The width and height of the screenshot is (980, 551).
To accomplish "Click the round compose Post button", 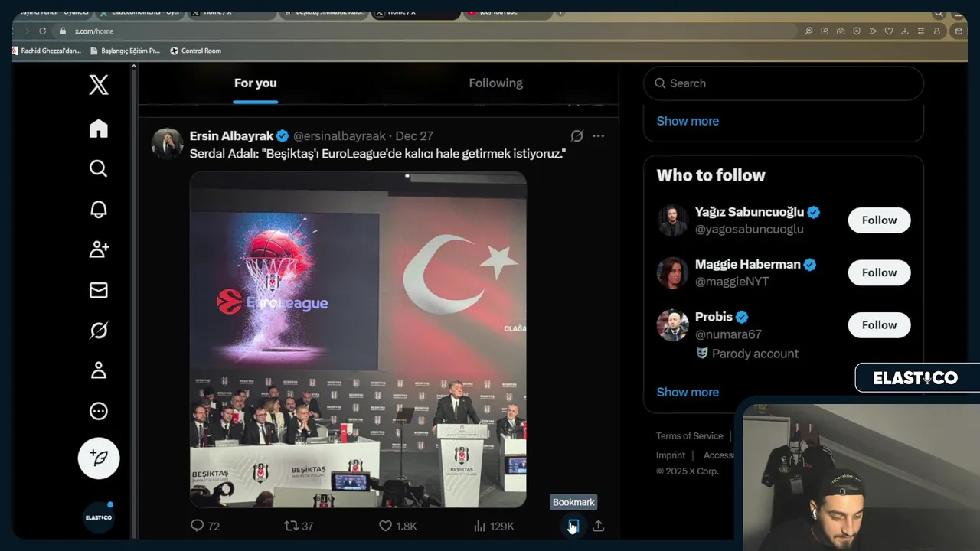I will (99, 458).
